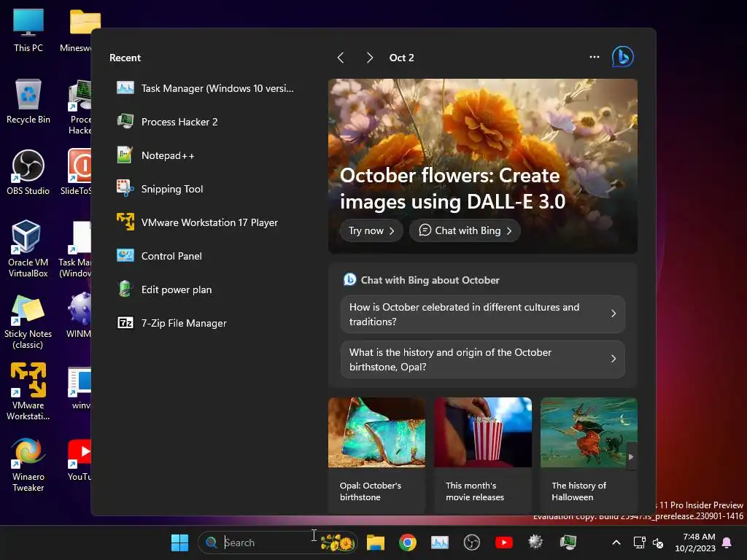The height and width of the screenshot is (560, 747).
Task: Open the clock and date flyout
Action: click(695, 542)
